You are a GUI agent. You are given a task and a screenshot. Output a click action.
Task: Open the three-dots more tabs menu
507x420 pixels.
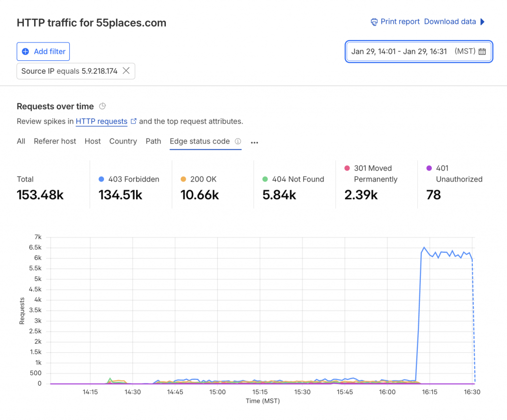pyautogui.click(x=254, y=142)
